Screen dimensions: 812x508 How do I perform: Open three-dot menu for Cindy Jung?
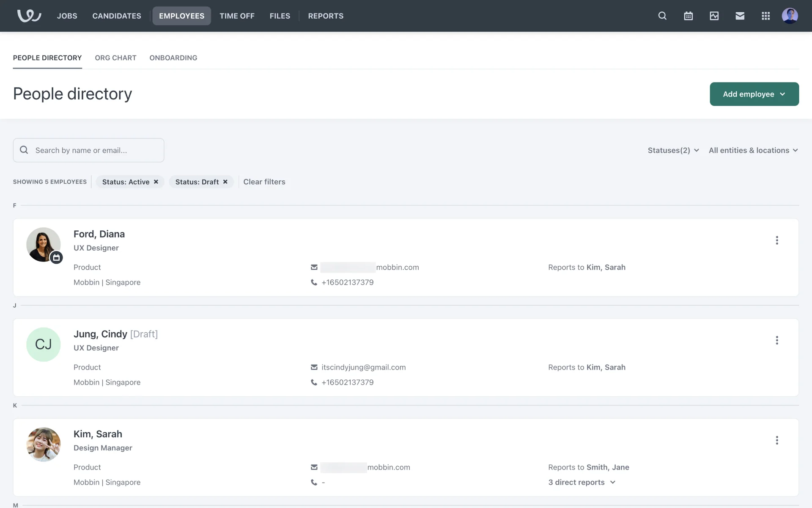(x=776, y=340)
